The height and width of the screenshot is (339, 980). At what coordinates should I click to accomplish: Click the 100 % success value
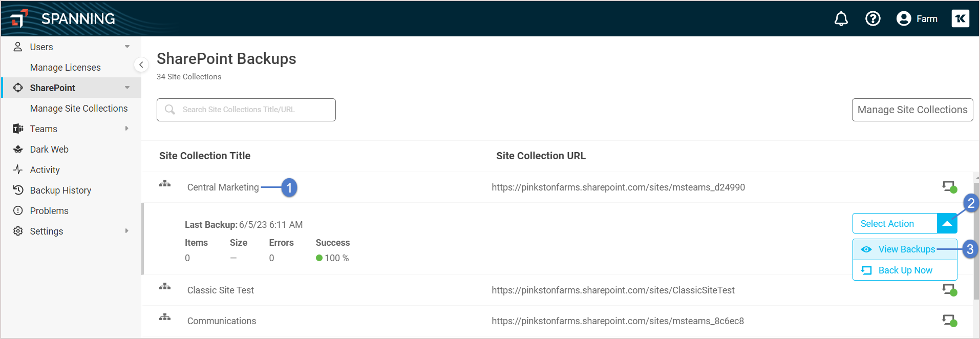[x=336, y=258]
